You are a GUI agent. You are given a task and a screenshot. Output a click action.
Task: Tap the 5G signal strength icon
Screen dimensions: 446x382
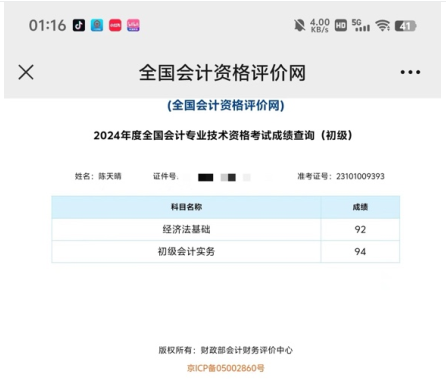[x=361, y=25]
